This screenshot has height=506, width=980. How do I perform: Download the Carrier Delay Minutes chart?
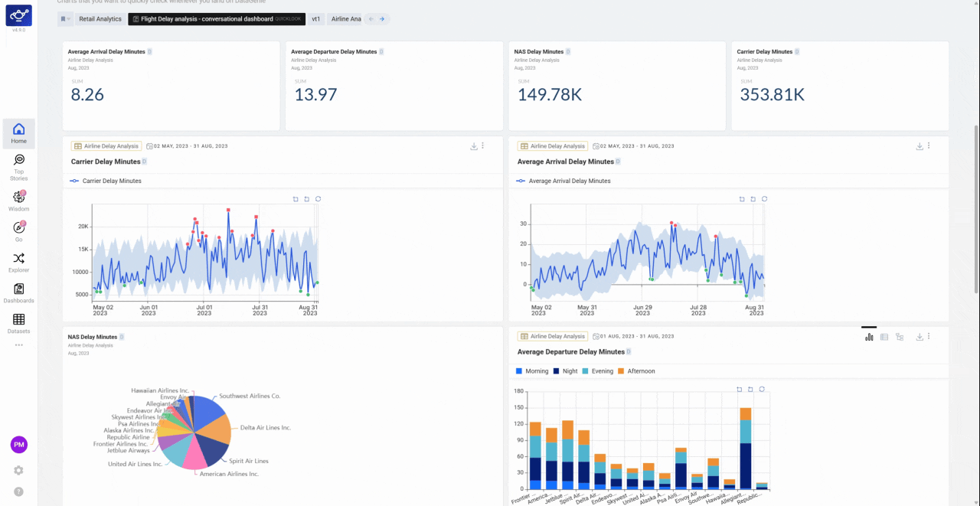coord(473,145)
